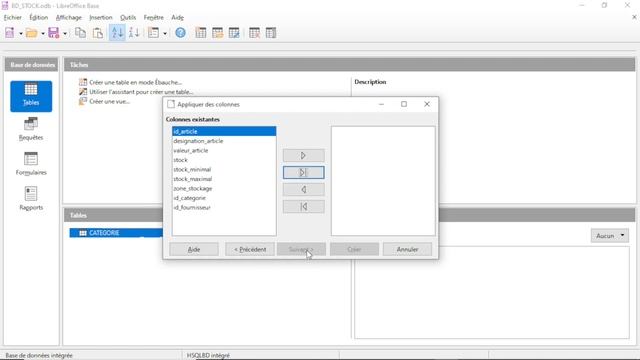Select zone_stockage column
640x360 pixels.
pyautogui.click(x=224, y=189)
